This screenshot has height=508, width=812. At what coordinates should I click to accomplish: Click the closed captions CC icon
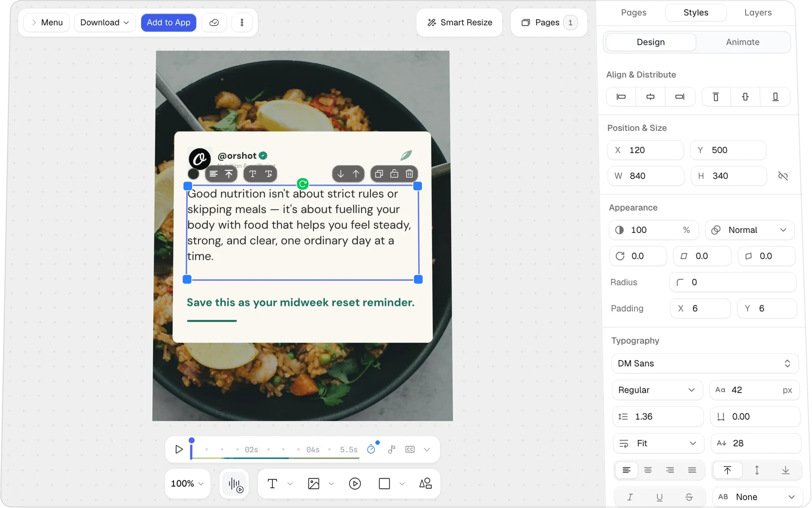pyautogui.click(x=410, y=449)
